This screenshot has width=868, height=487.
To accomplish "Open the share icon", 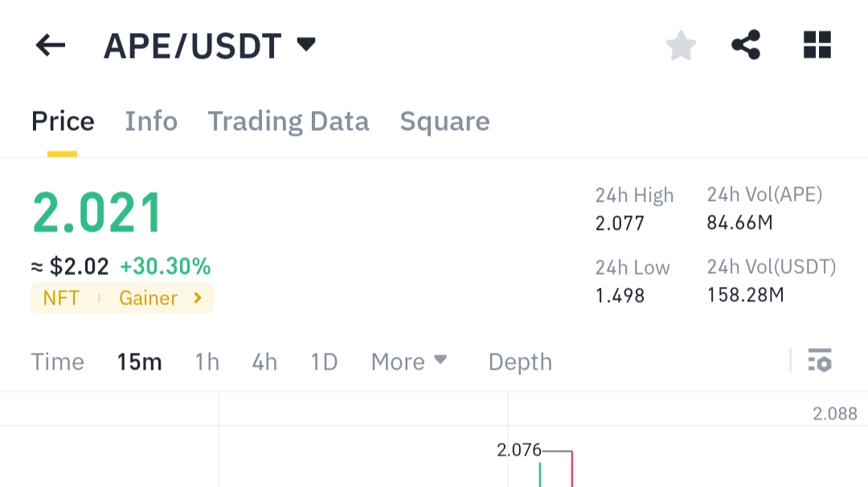I will click(x=747, y=45).
